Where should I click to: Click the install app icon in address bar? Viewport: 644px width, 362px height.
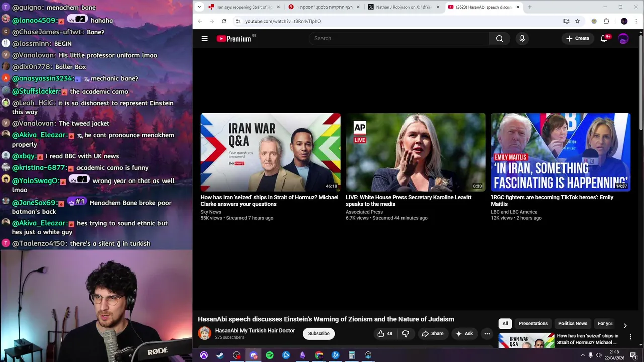(566, 21)
